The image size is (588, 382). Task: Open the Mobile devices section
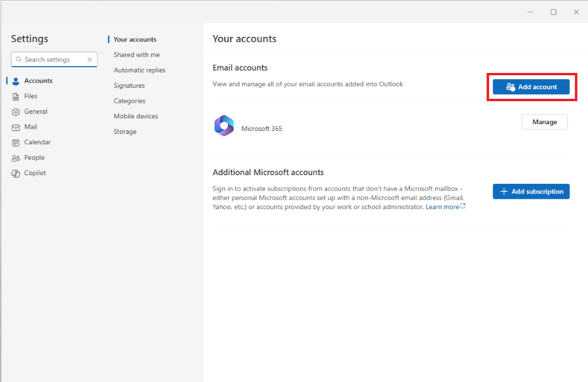pos(136,117)
